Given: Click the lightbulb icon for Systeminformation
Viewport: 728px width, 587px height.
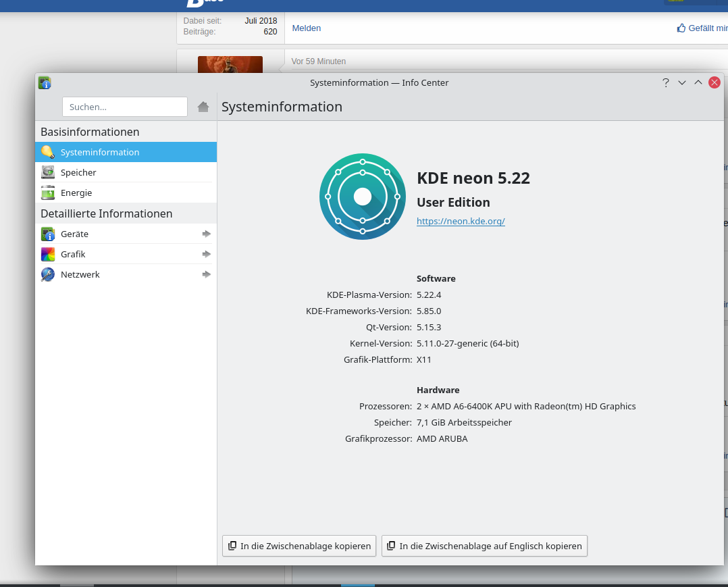Looking at the screenshot, I should pos(48,152).
